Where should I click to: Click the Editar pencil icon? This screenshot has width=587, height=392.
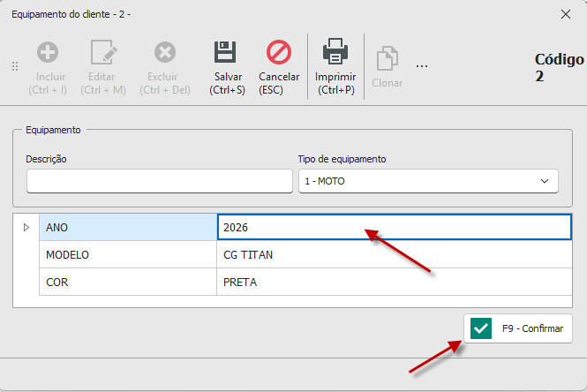coord(103,52)
